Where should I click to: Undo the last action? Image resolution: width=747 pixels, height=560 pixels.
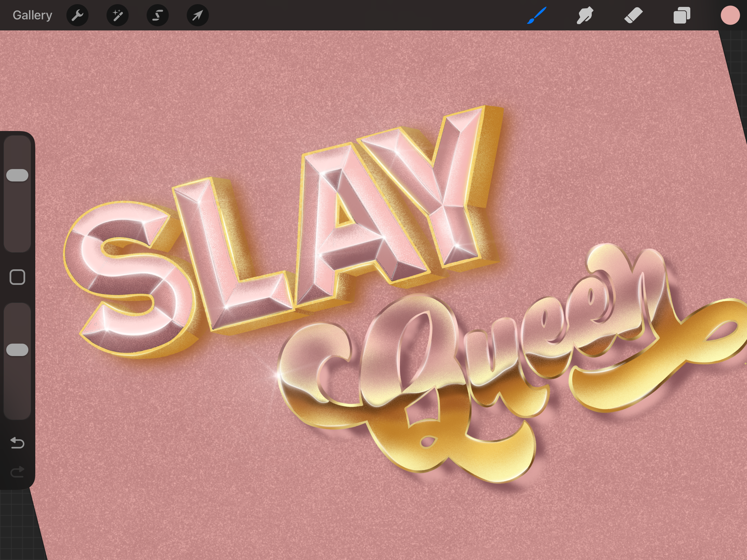[x=17, y=443]
